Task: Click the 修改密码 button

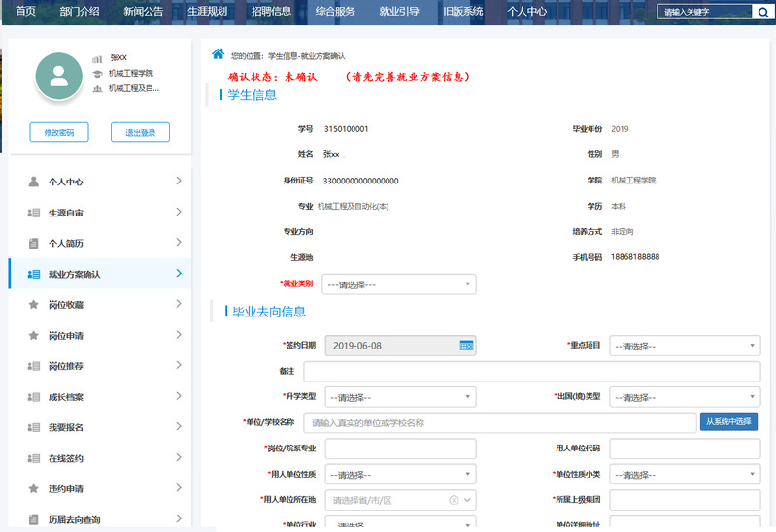Action: tap(58, 132)
